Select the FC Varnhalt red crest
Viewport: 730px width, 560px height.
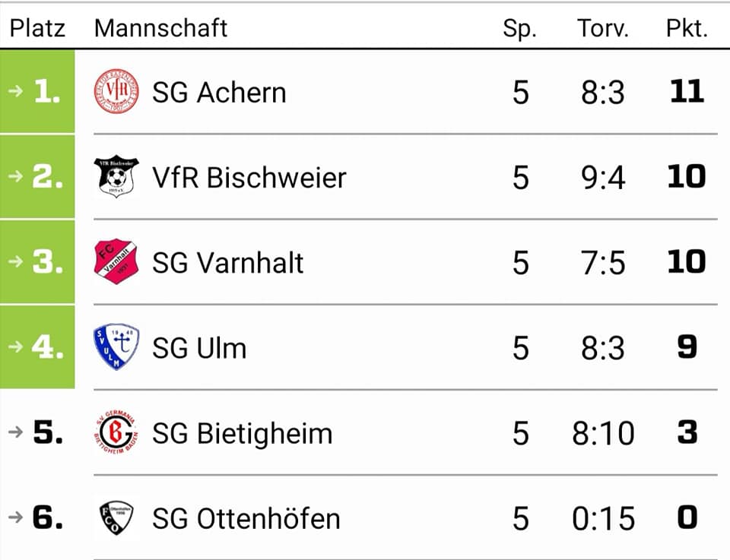tap(116, 261)
